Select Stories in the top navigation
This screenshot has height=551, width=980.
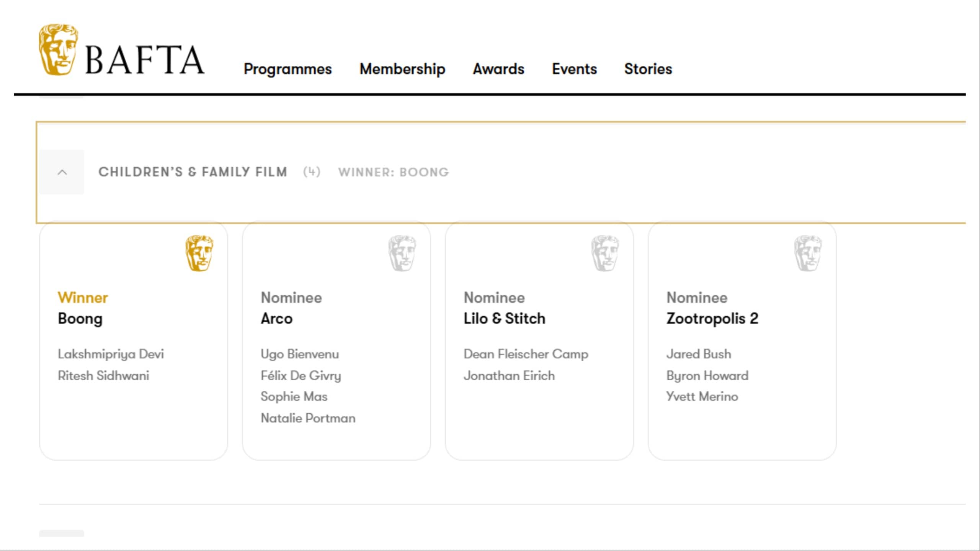(648, 69)
